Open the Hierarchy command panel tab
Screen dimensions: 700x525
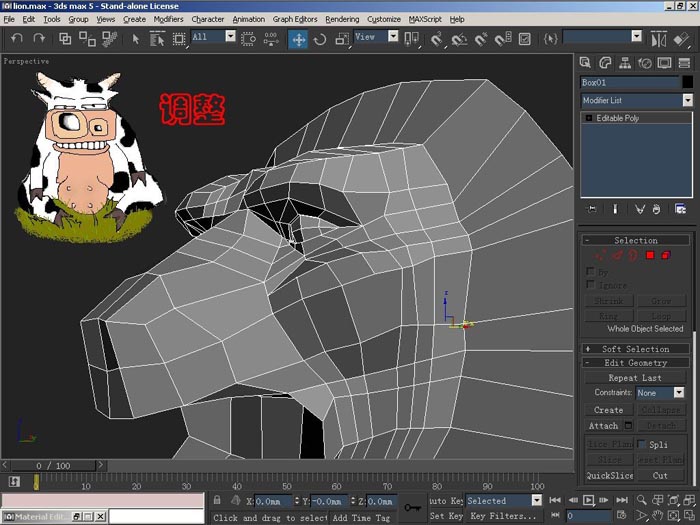[x=625, y=63]
